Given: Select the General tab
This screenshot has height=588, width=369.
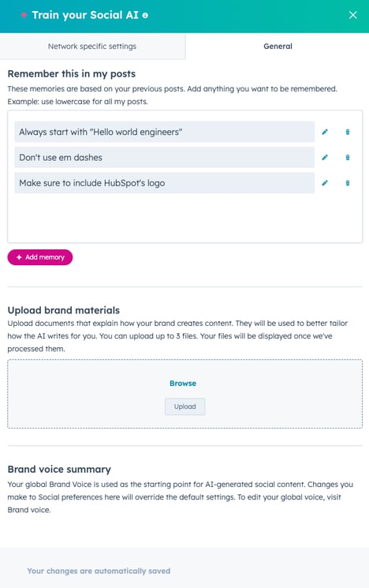Looking at the screenshot, I should (x=278, y=46).
